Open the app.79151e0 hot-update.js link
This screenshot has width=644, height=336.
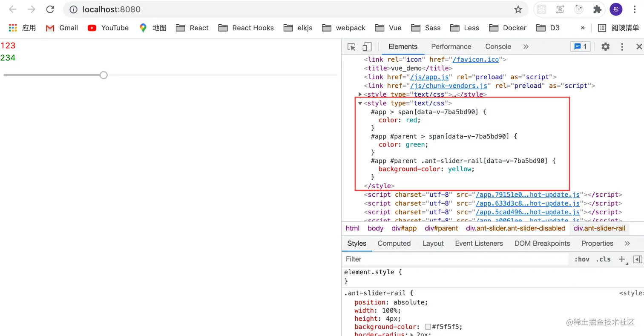(x=528, y=195)
